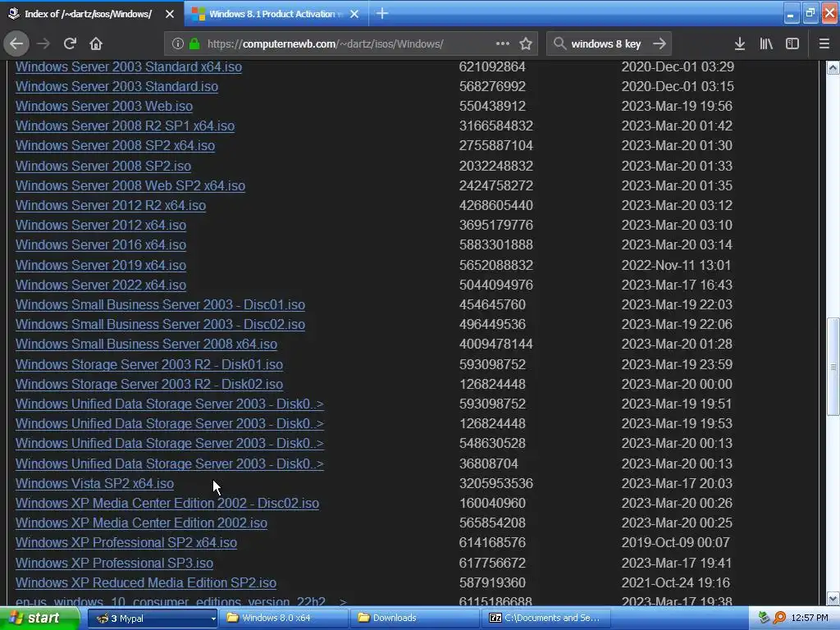Click file size 36808704
The image size is (840, 630).
click(x=489, y=463)
